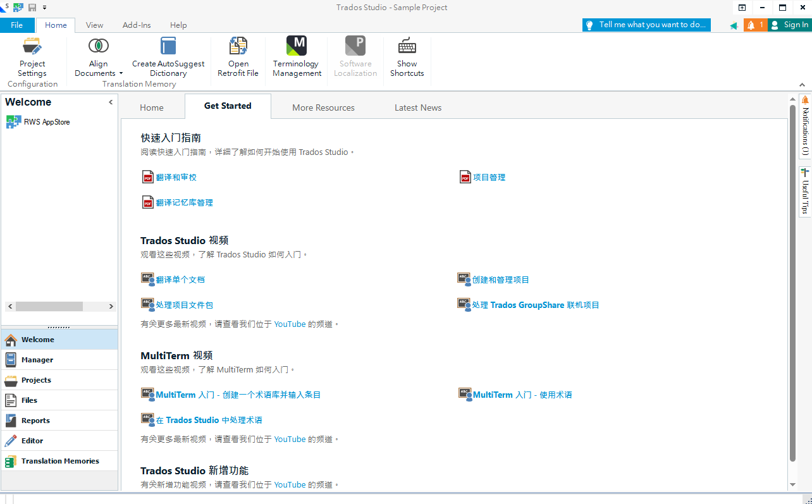Screen dimensions: 812x504
Task: Click Show Shortcuts keyboard icon
Action: pos(407,46)
